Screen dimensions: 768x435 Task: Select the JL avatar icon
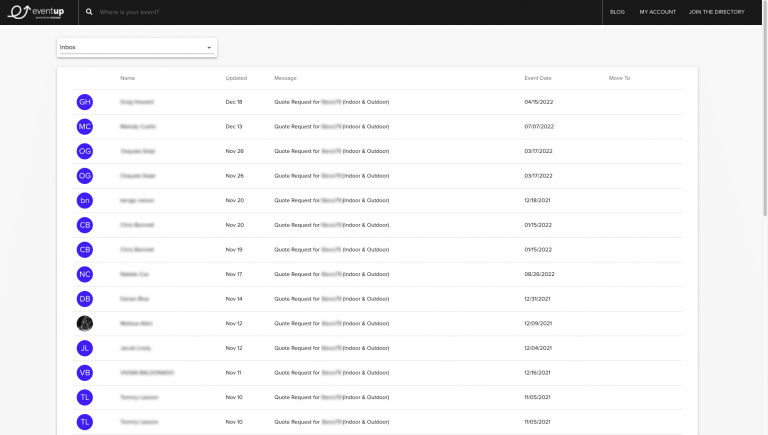85,348
